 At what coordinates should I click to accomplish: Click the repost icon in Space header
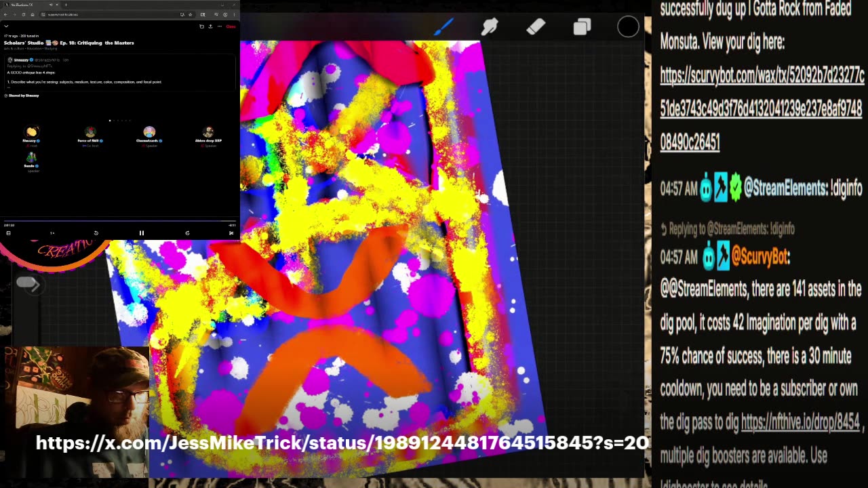201,26
